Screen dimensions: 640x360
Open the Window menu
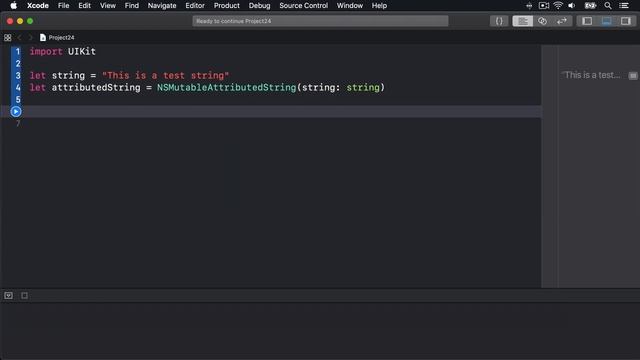[350, 6]
